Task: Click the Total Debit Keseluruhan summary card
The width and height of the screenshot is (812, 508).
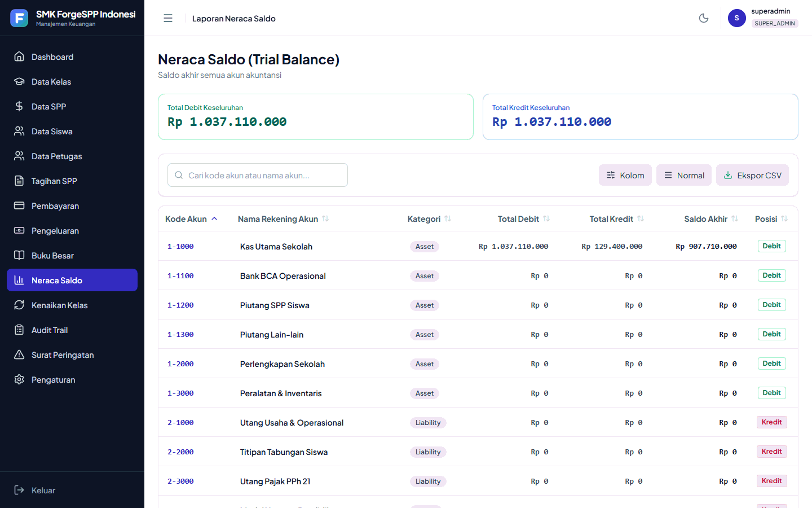Action: point(316,117)
